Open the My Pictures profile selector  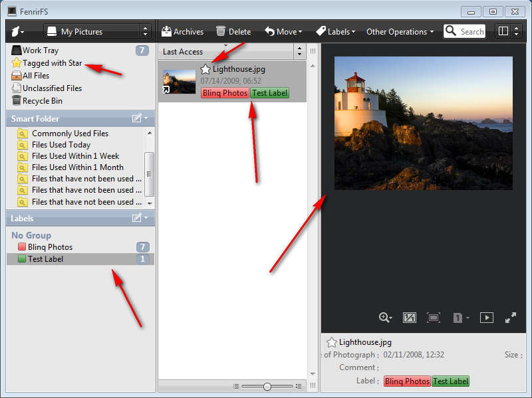point(98,31)
